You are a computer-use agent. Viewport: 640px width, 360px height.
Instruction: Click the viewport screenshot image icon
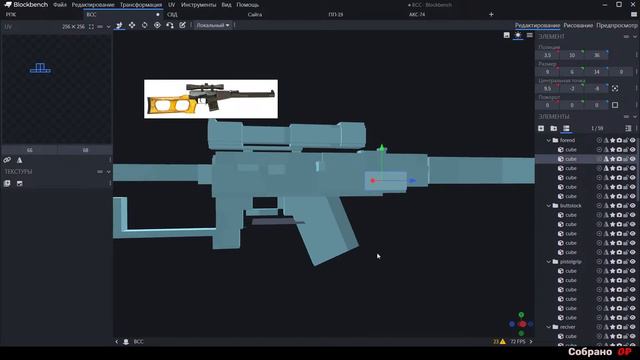[x=507, y=35]
